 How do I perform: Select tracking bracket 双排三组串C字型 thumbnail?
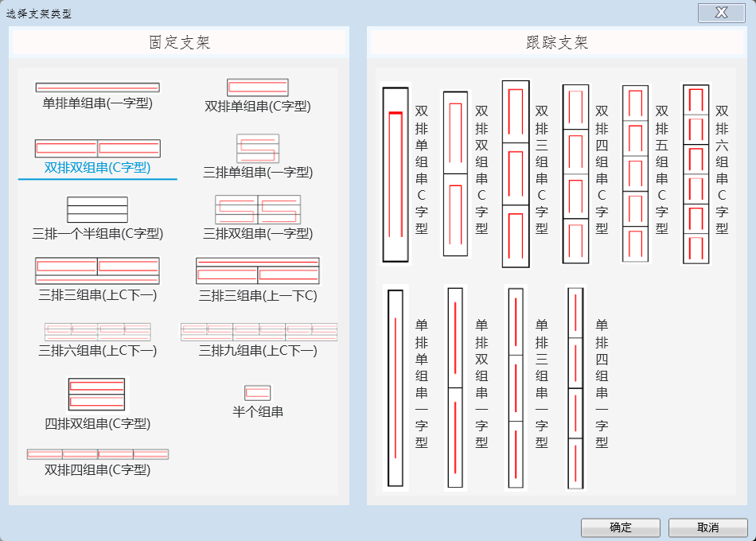[x=516, y=174]
